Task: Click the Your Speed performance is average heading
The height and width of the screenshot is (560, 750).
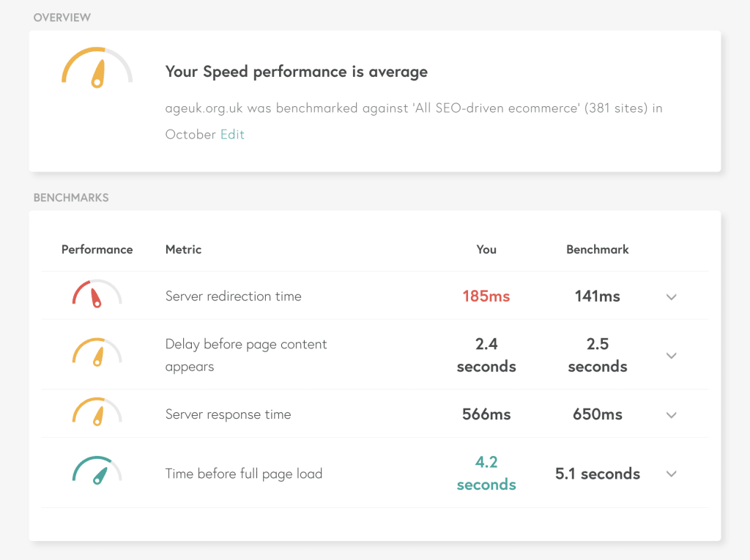Action: pyautogui.click(x=297, y=72)
